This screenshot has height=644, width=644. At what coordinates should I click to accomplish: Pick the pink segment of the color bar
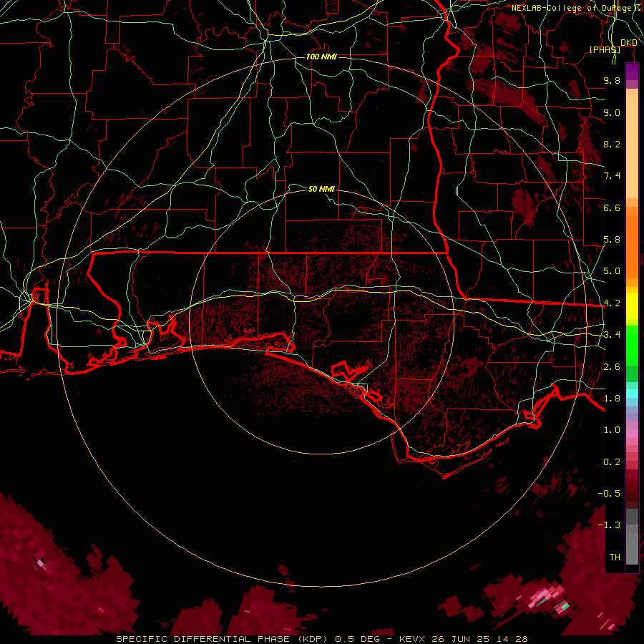point(632,434)
